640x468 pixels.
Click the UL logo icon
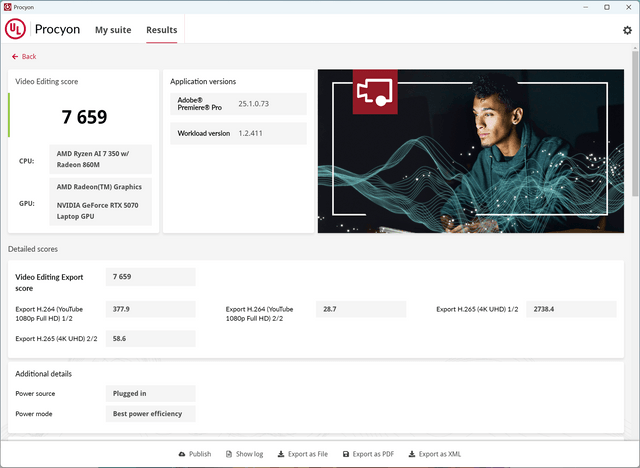pos(15,29)
